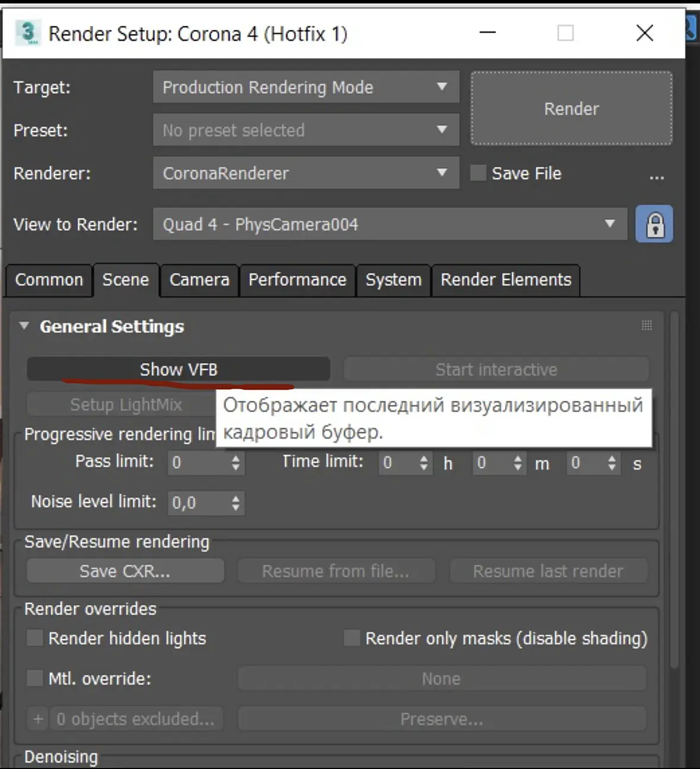700x769 pixels.
Task: Click the Preserve... button
Action: tap(441, 719)
